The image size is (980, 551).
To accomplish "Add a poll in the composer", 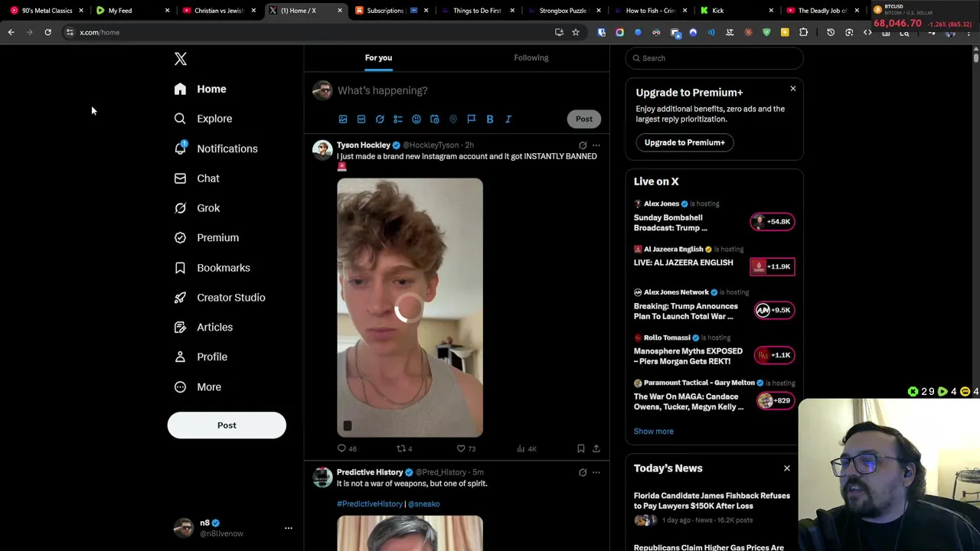I will click(x=398, y=119).
